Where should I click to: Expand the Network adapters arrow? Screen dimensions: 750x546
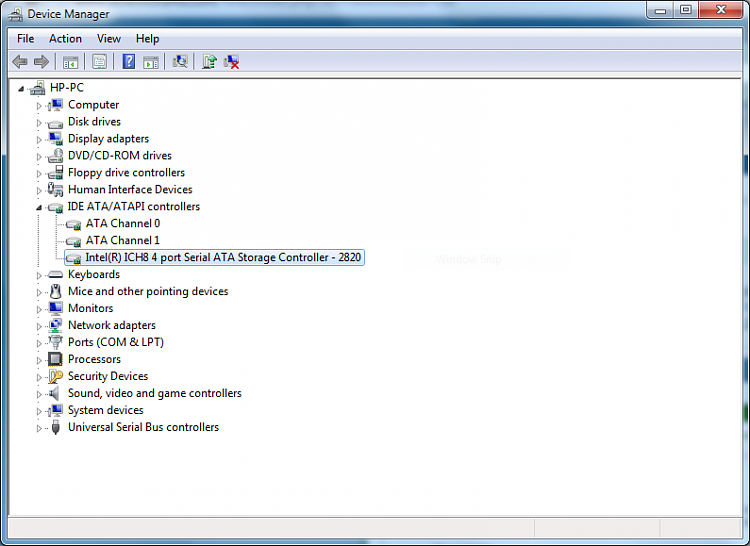tap(39, 326)
